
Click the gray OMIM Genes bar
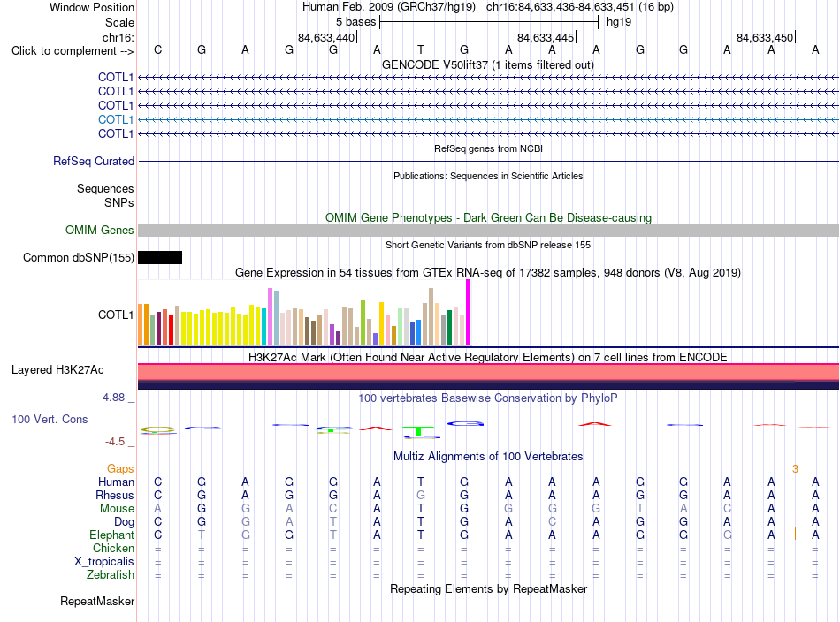[x=488, y=231]
